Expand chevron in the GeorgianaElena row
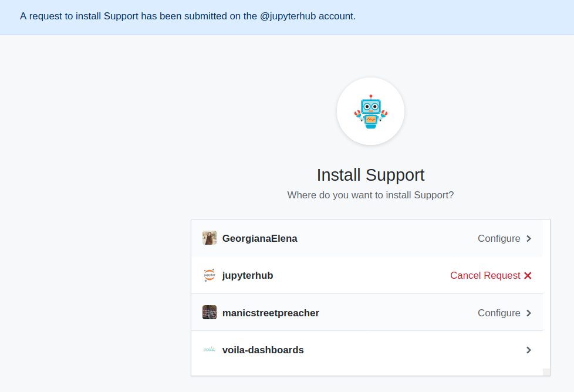574x392 pixels. [529, 239]
